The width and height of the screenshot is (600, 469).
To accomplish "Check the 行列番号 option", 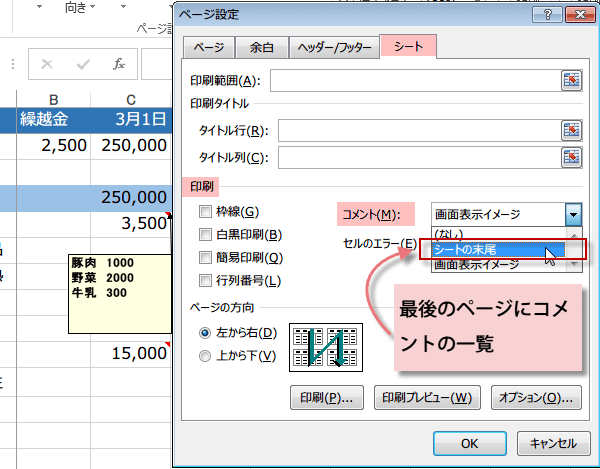I will click(206, 281).
